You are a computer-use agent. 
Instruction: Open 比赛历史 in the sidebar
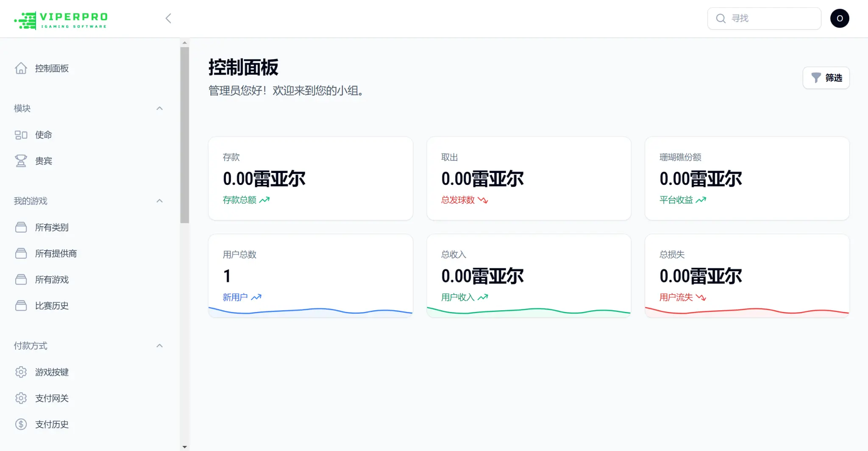click(x=52, y=306)
